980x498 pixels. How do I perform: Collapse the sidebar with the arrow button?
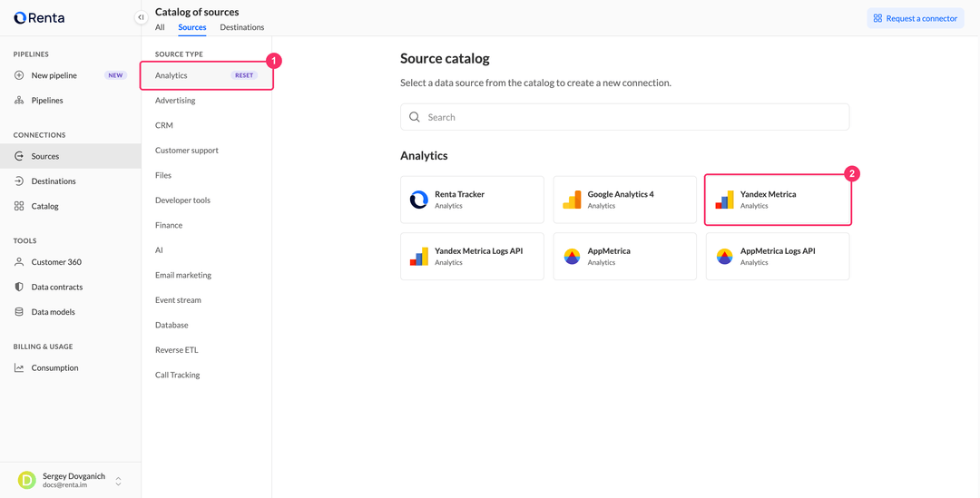click(142, 17)
